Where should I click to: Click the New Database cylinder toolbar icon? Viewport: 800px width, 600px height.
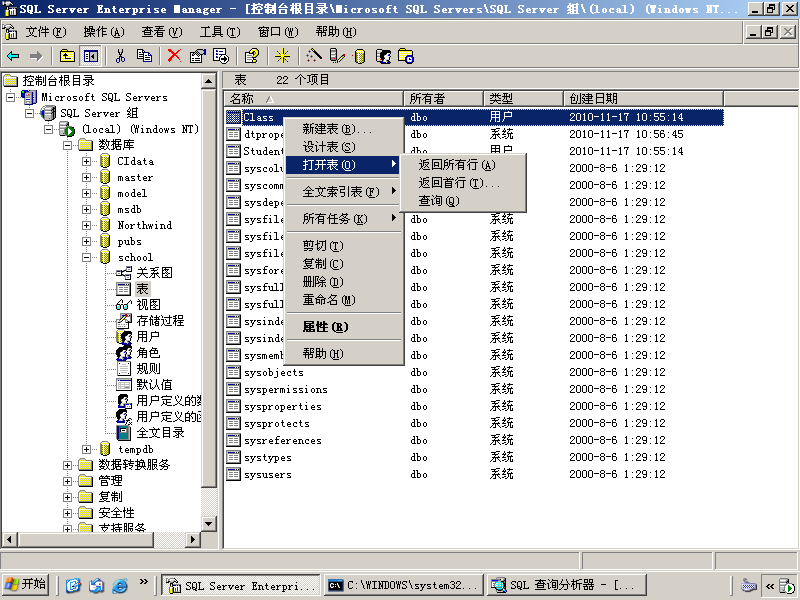pyautogui.click(x=360, y=56)
